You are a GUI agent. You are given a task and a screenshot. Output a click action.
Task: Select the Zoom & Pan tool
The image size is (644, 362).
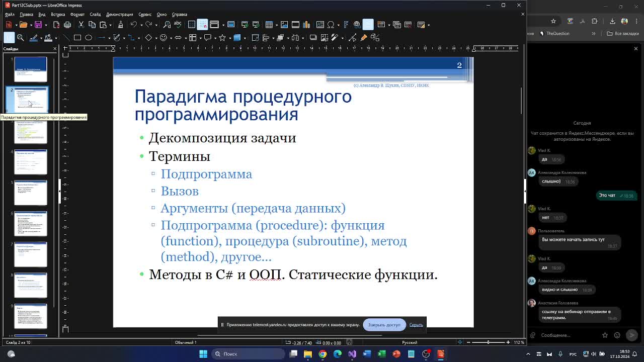[20, 38]
